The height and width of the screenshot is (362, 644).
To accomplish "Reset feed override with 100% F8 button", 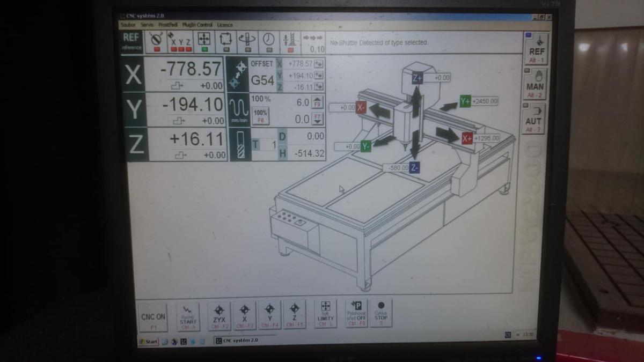I will [260, 116].
